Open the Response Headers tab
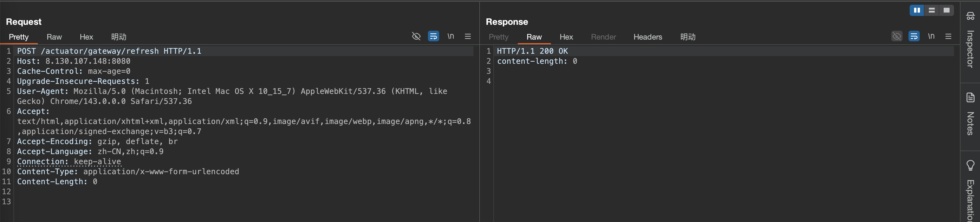This screenshot has width=980, height=222. (648, 37)
